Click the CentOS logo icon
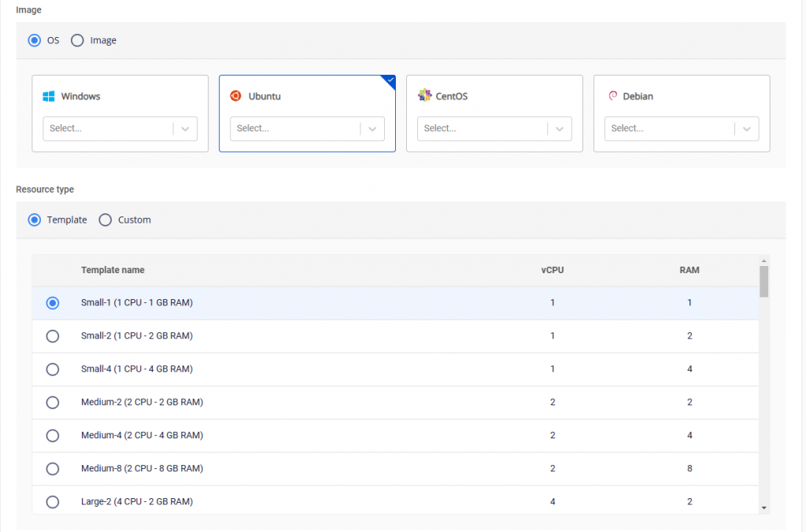 click(424, 95)
